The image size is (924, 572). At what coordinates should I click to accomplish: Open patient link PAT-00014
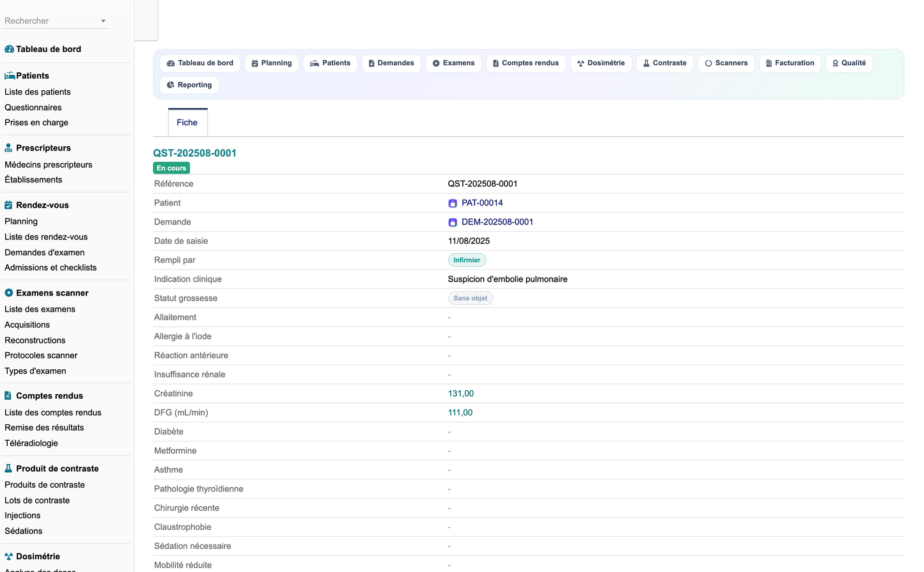pyautogui.click(x=482, y=203)
